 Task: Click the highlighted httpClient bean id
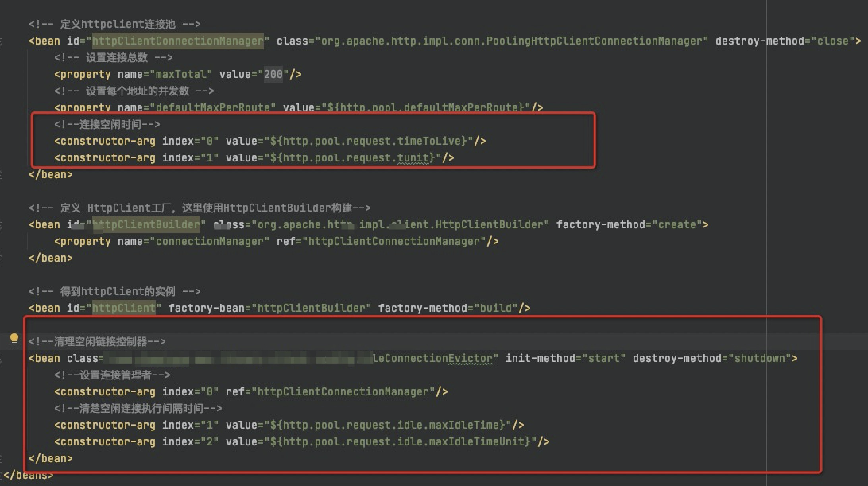124,308
